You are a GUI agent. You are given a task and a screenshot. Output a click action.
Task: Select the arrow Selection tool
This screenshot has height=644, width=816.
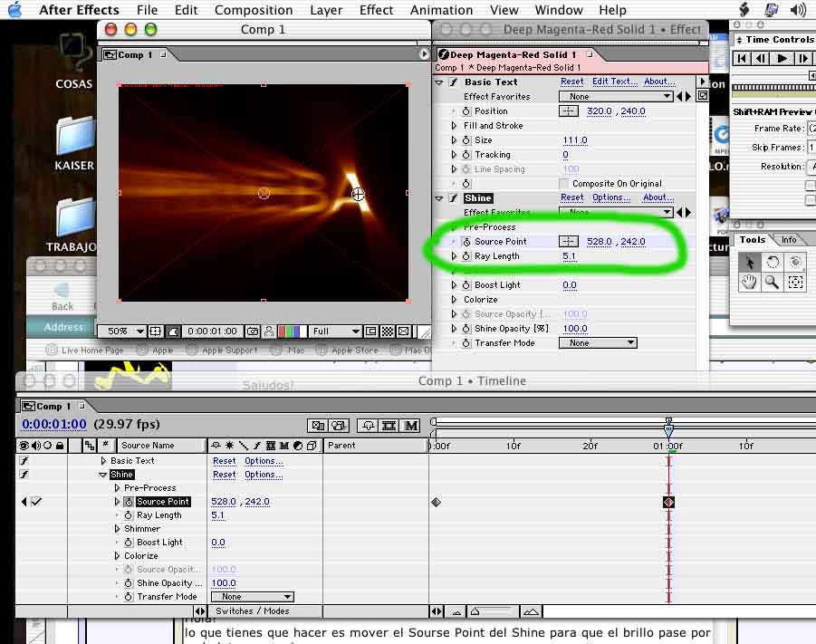pyautogui.click(x=749, y=263)
